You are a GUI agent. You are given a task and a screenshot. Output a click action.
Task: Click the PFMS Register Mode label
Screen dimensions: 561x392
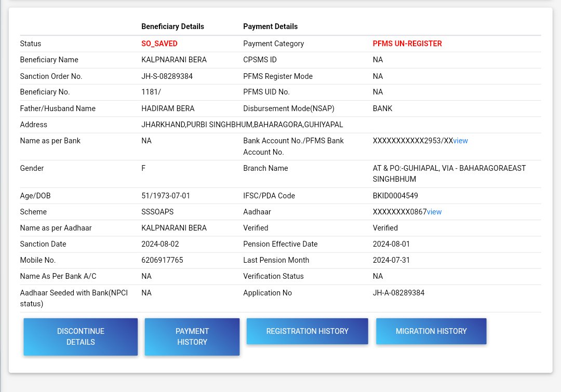pyautogui.click(x=278, y=76)
